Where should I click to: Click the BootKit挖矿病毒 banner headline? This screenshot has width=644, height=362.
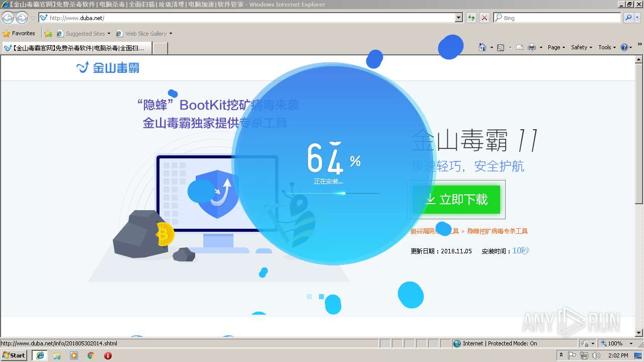(218, 105)
